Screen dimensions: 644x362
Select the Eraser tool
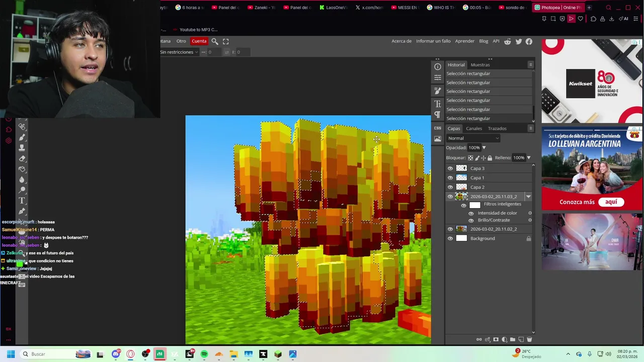coord(22,158)
